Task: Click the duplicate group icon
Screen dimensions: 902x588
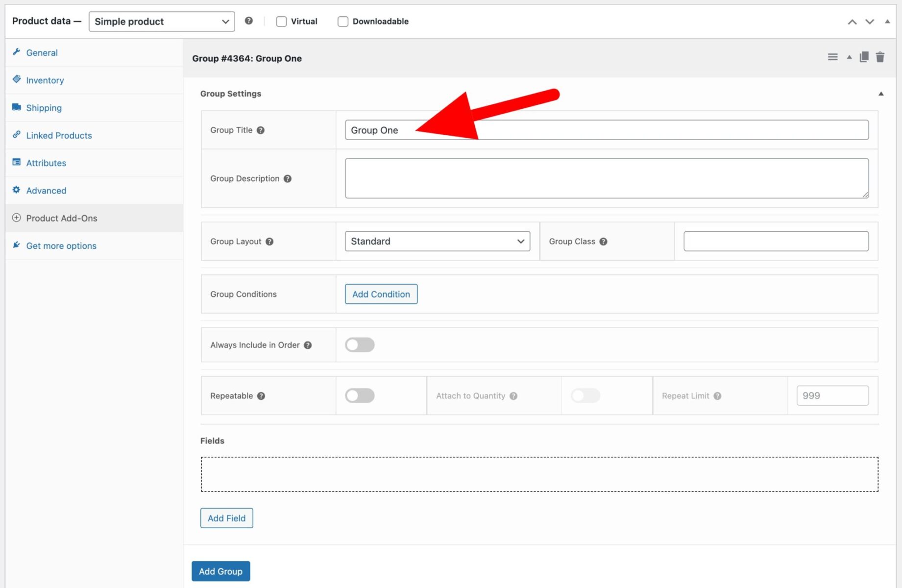Action: [x=864, y=57]
